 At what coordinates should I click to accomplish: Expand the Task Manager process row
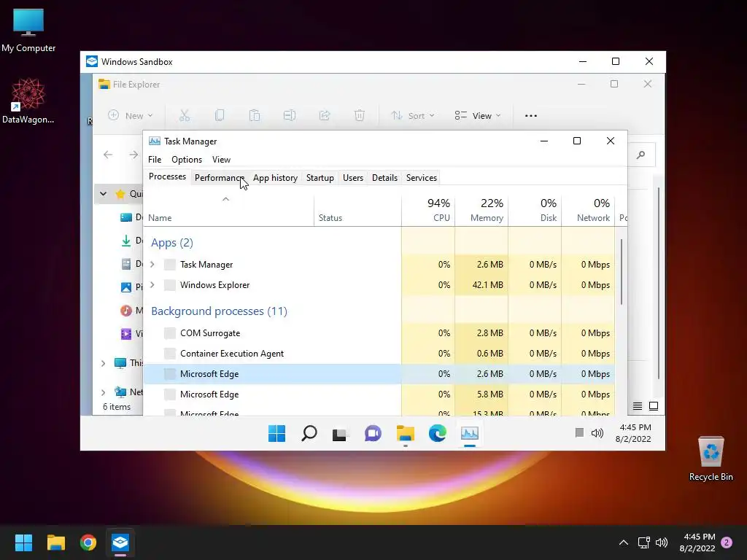(152, 264)
